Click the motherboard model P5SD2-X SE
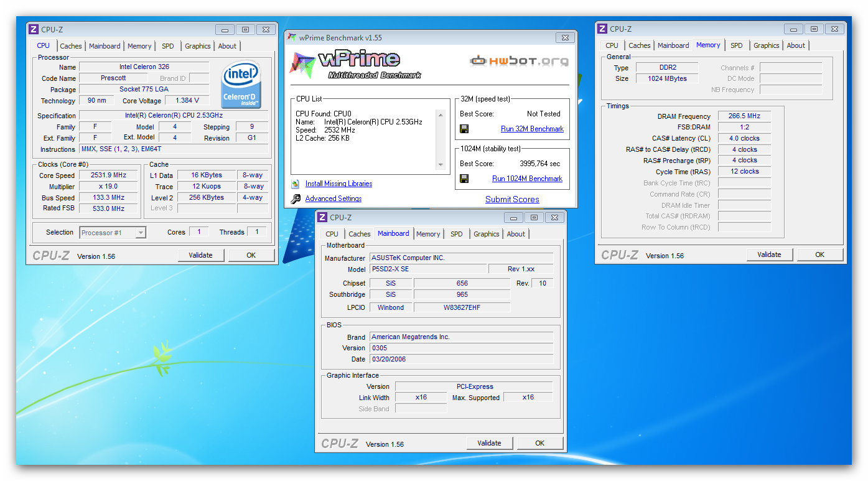Screen dimensions: 868x481 coord(428,269)
